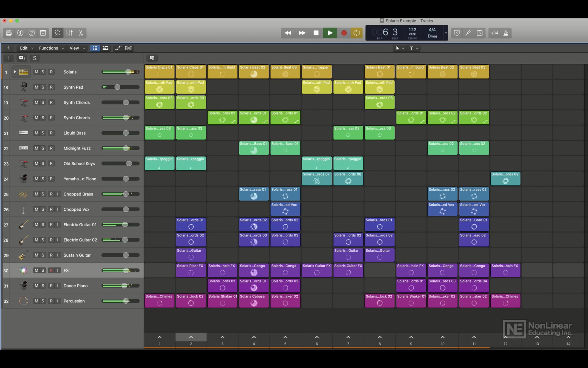
Task: Open the Editors scissors icon
Action: coord(81,33)
